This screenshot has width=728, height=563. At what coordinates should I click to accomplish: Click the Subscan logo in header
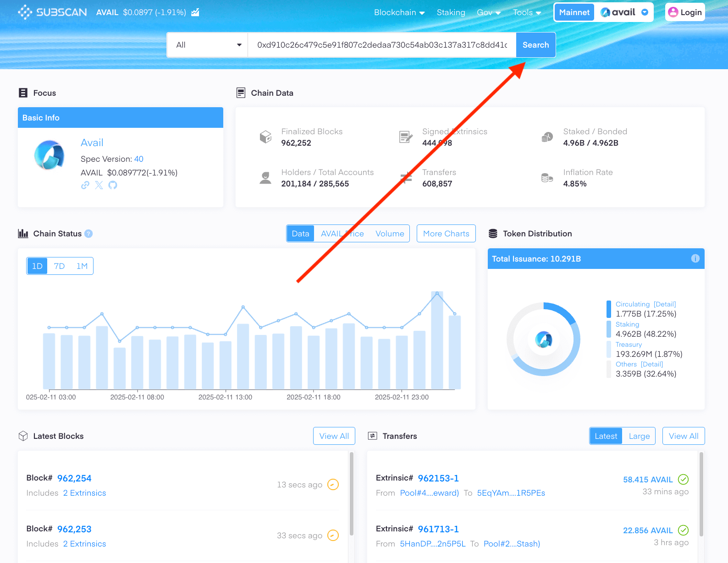(x=52, y=12)
